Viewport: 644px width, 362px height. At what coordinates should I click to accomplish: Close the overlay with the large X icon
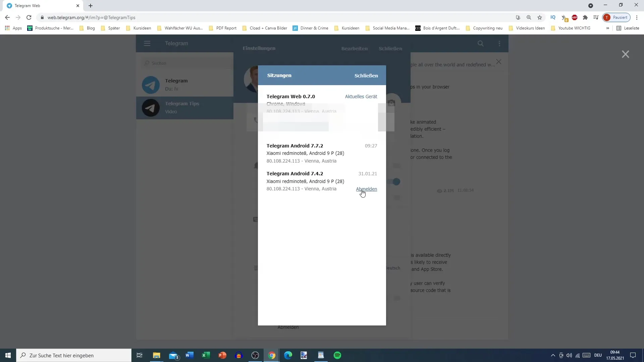tap(625, 54)
